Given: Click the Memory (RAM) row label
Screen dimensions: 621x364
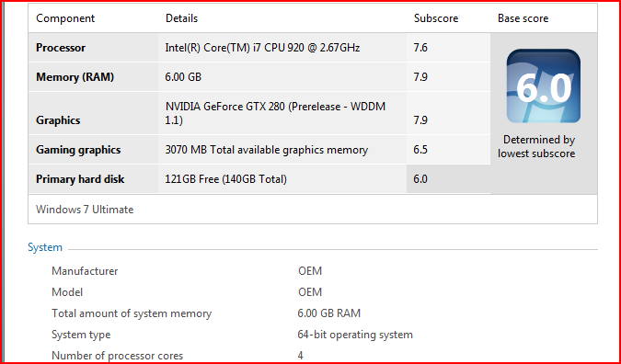Looking at the screenshot, I should pos(75,77).
